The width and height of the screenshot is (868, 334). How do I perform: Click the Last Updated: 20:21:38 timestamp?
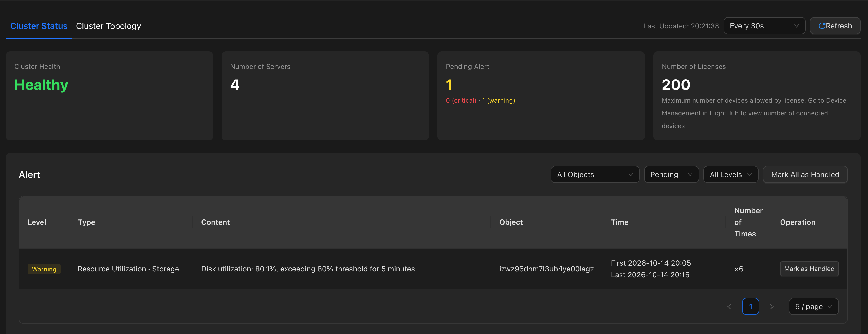(x=681, y=26)
